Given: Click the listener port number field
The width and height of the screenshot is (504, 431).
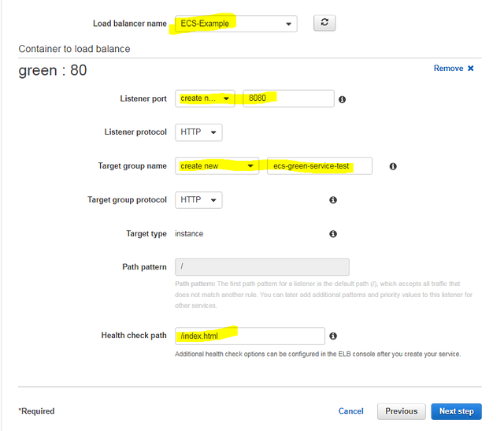Looking at the screenshot, I should [x=288, y=98].
